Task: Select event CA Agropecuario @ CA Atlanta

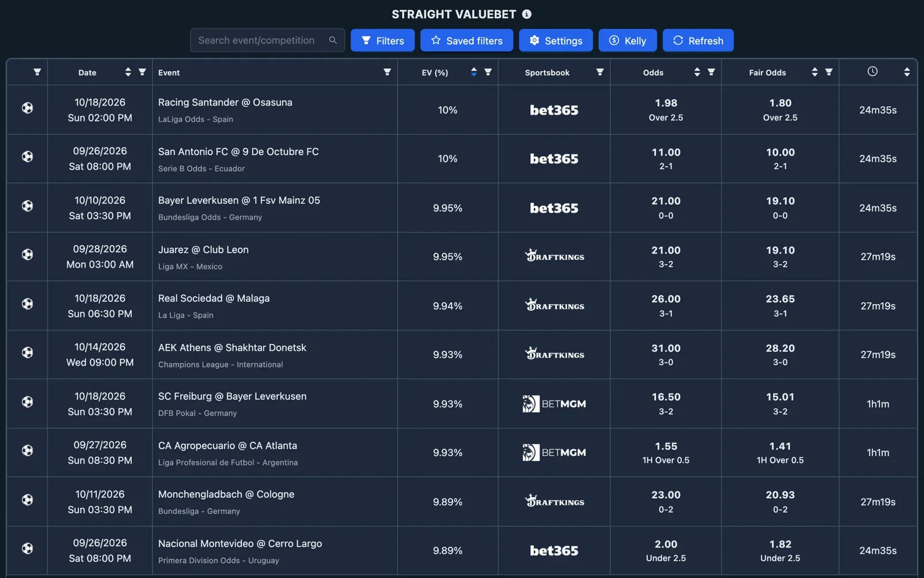Action: click(228, 446)
